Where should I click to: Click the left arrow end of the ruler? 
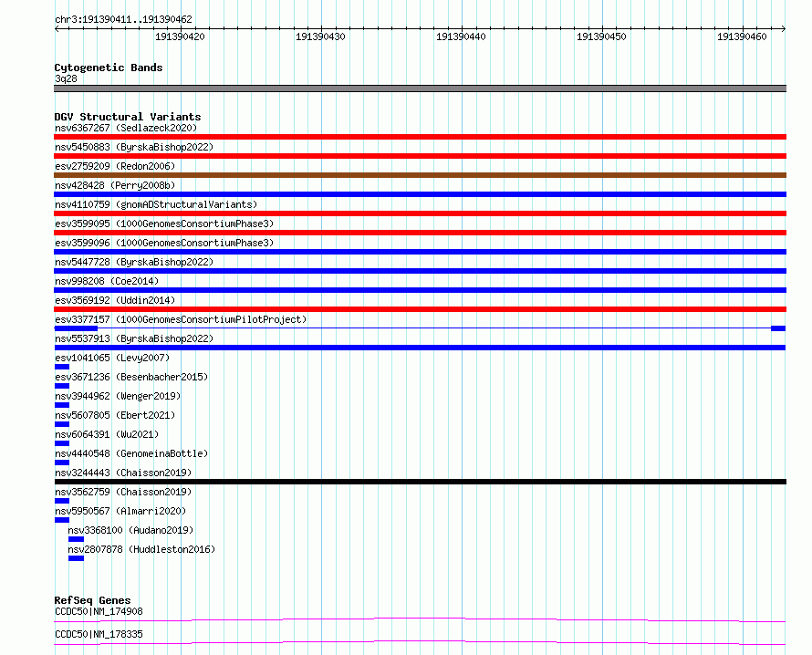[57, 28]
